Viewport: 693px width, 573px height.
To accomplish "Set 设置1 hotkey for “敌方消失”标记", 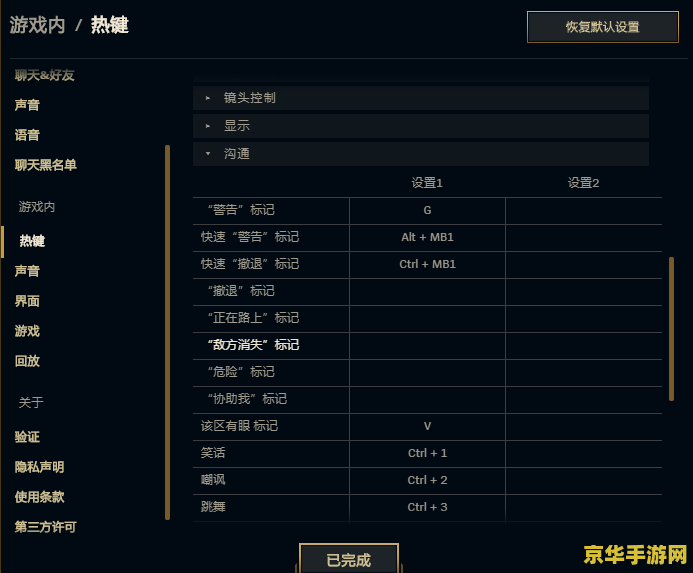I will [427, 346].
